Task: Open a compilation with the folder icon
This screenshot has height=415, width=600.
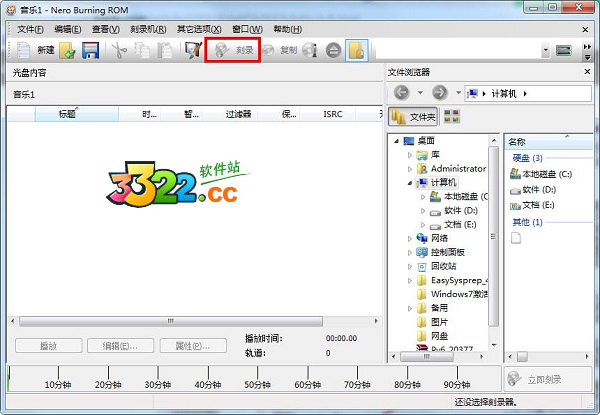Action: click(67, 50)
